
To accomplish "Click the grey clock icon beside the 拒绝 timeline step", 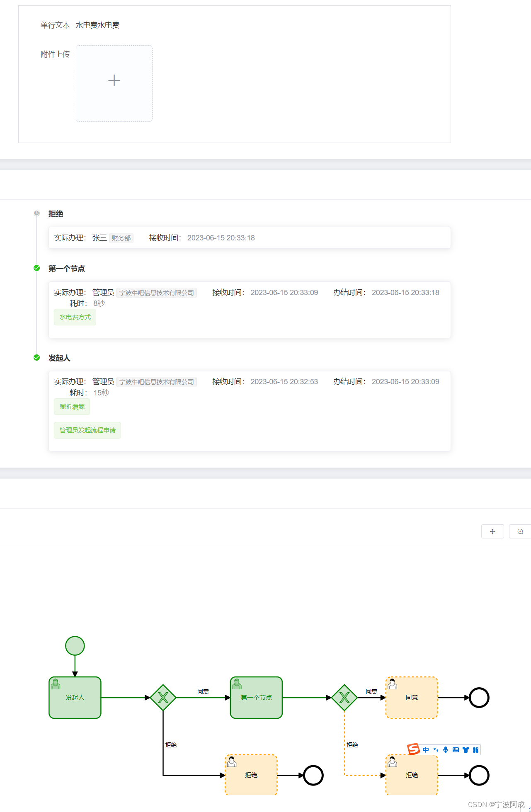I will [36, 213].
